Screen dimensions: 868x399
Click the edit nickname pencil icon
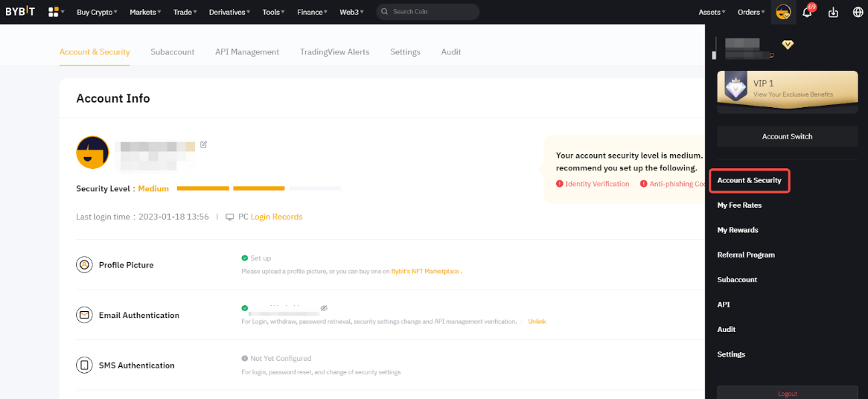[204, 144]
